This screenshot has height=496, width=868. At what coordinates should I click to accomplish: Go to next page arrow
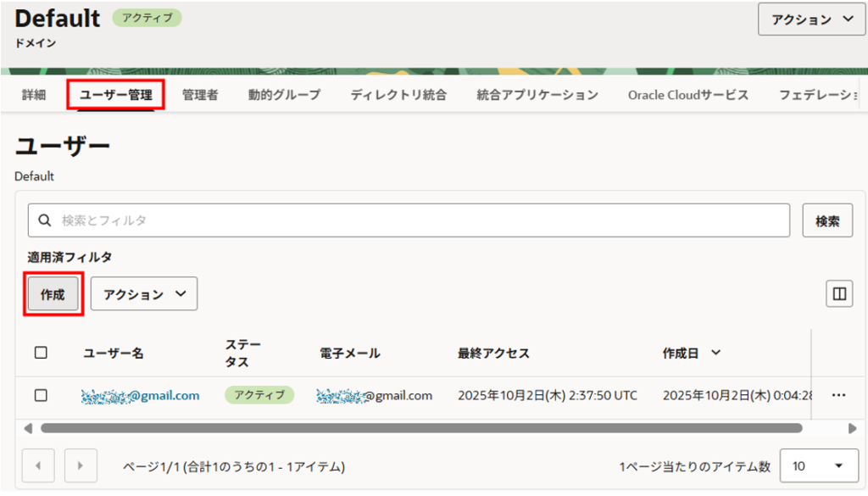pyautogui.click(x=81, y=465)
